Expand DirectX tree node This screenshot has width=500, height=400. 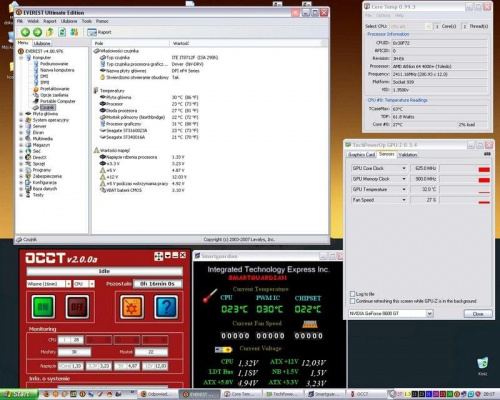click(x=21, y=157)
